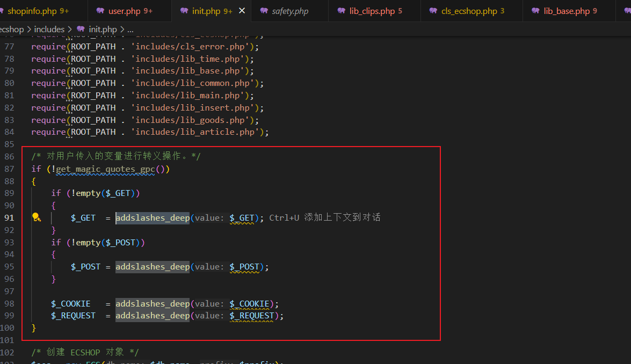The height and width of the screenshot is (364, 631).
Task: Click line number 99 in the gutter
Action: tap(9, 316)
